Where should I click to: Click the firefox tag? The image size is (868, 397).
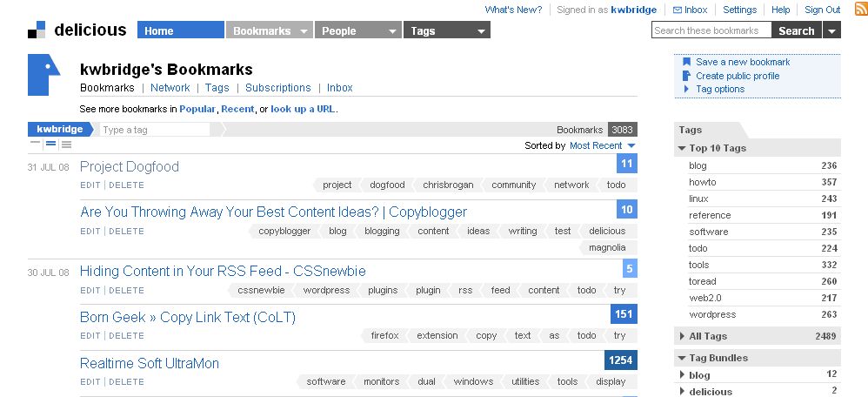(x=384, y=335)
